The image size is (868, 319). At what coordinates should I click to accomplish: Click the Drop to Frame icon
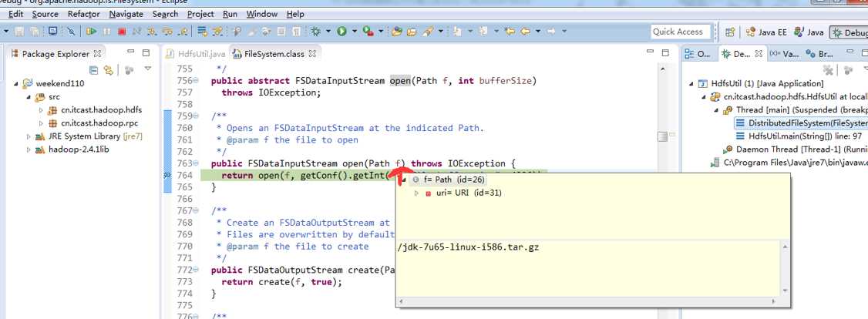(x=202, y=32)
